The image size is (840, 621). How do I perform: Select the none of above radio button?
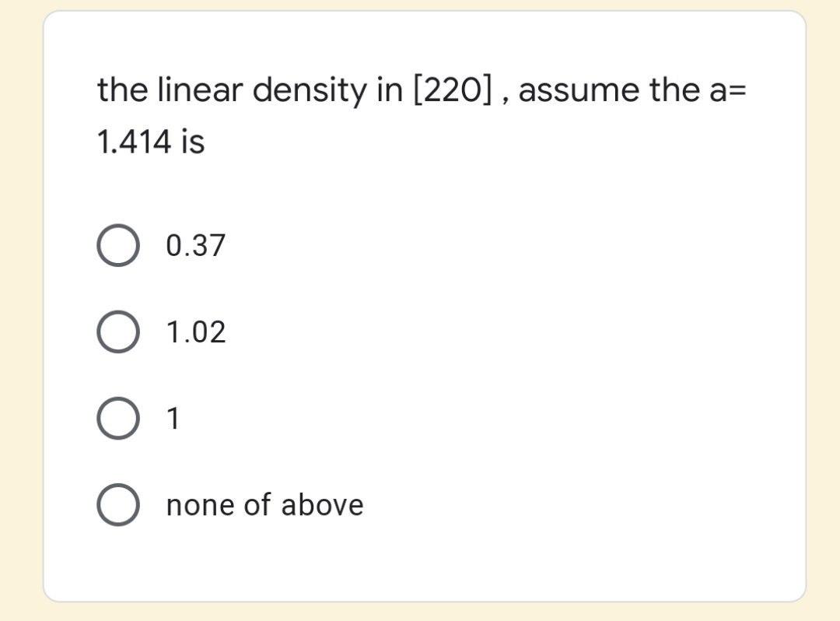coord(118,505)
